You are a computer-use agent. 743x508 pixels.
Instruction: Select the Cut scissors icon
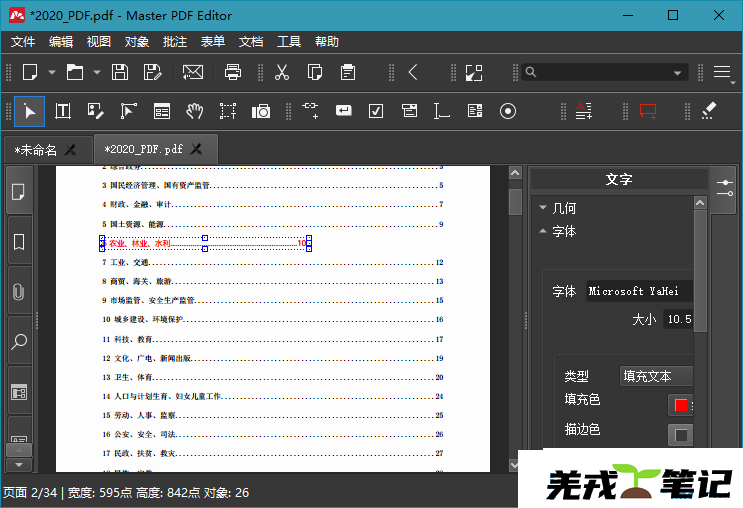pyautogui.click(x=282, y=72)
